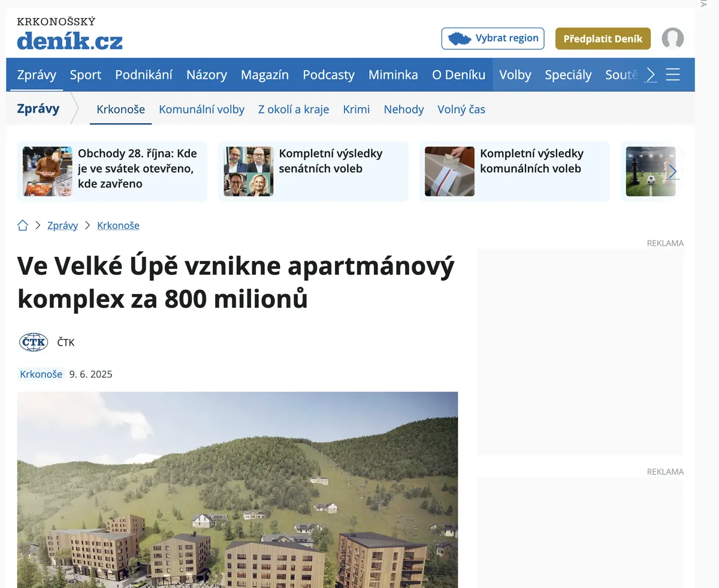The height and width of the screenshot is (588, 719).
Task: Select the Z okolí a kraje tab
Action: point(294,109)
